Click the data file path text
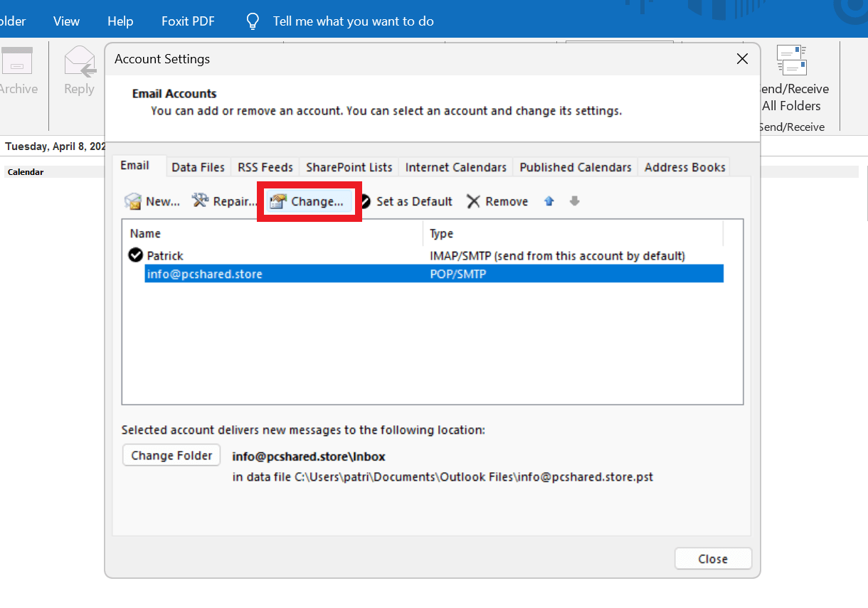The image size is (868, 608). click(x=443, y=477)
